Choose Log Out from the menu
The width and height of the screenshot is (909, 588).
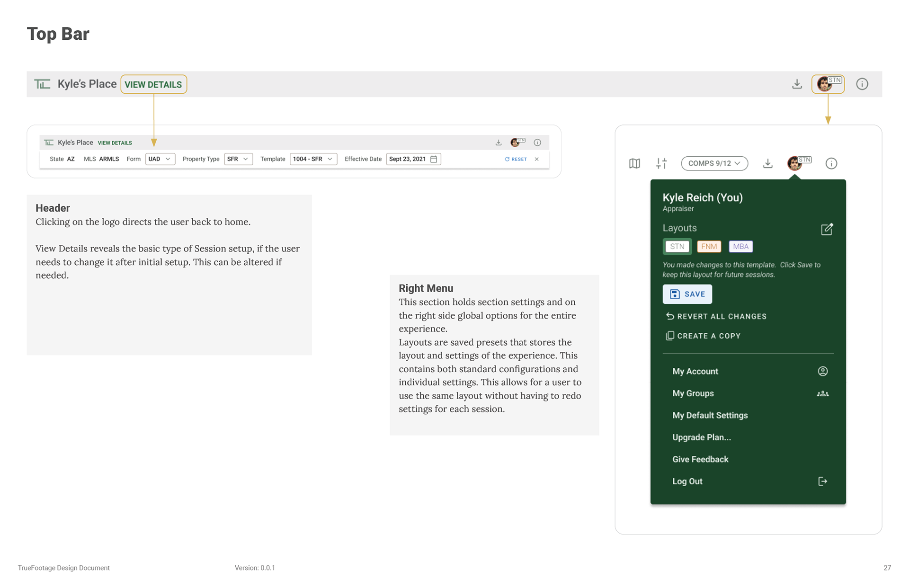coord(687,481)
